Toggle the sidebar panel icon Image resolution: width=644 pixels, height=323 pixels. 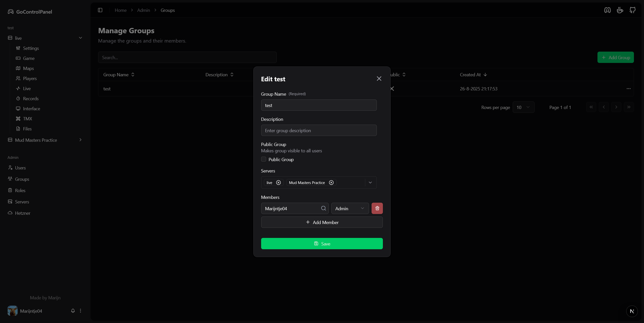coord(100,10)
